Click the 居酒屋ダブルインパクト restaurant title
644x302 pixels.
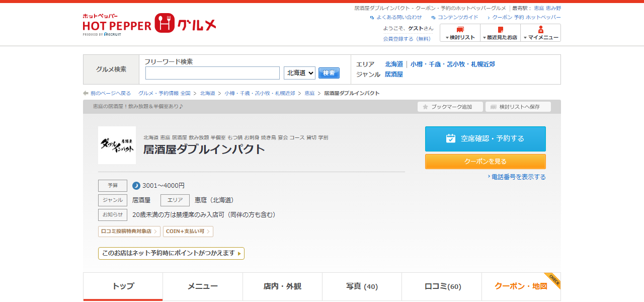click(204, 149)
